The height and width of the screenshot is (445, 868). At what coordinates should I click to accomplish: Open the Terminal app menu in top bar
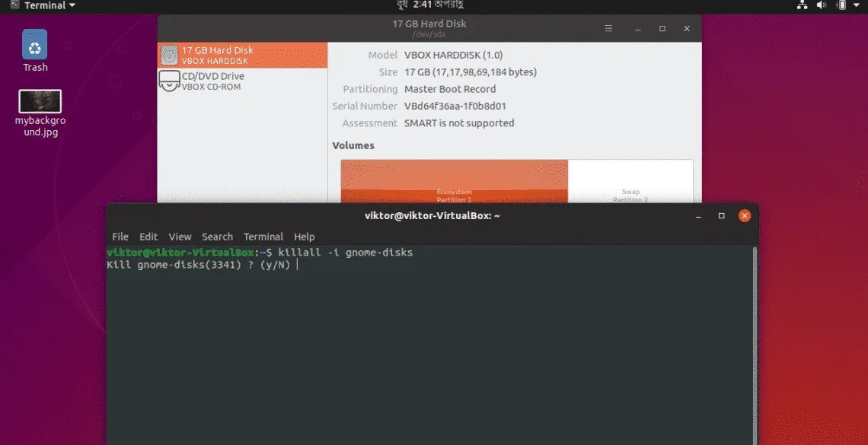pos(43,5)
